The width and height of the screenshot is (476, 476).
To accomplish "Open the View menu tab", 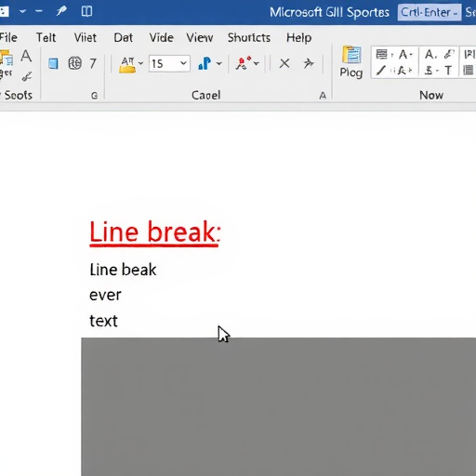I will click(200, 38).
